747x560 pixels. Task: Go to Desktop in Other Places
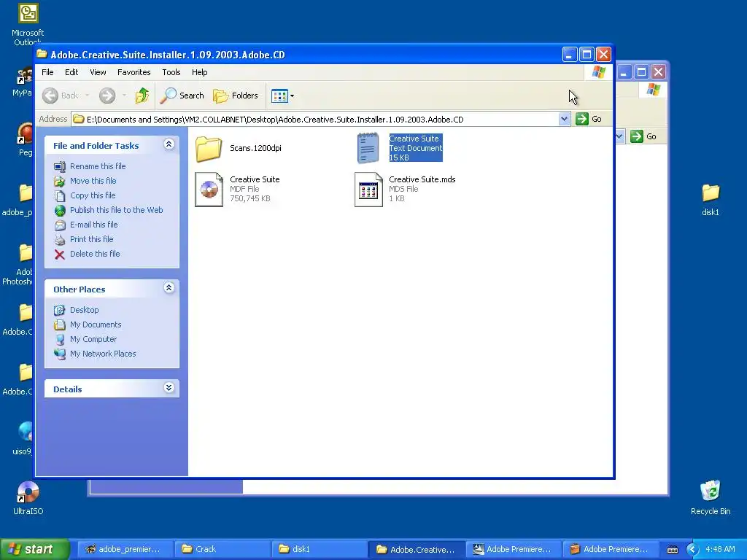(x=85, y=310)
